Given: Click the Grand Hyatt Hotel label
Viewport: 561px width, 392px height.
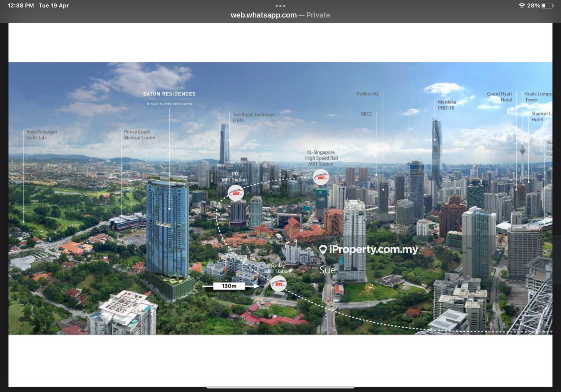Looking at the screenshot, I should (499, 97).
